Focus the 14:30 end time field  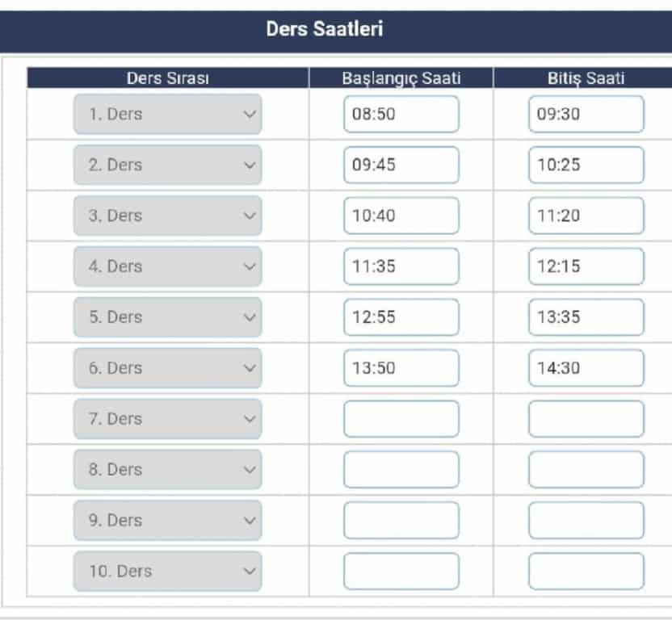click(x=586, y=368)
